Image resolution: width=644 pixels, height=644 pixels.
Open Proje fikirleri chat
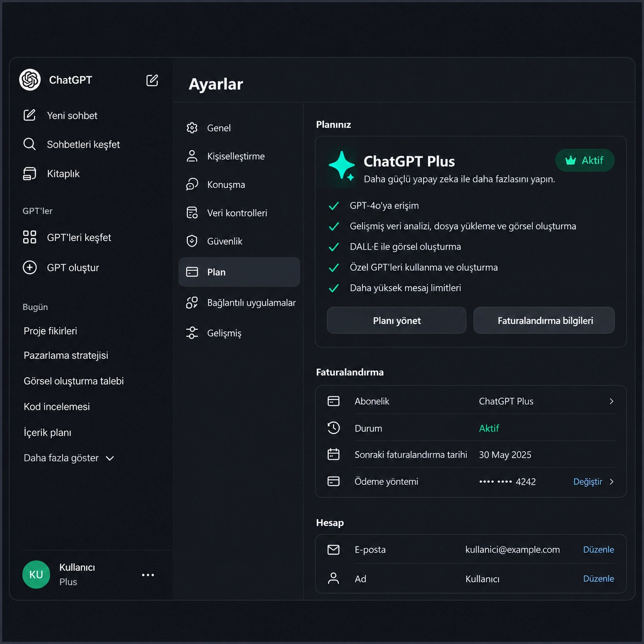pos(50,331)
